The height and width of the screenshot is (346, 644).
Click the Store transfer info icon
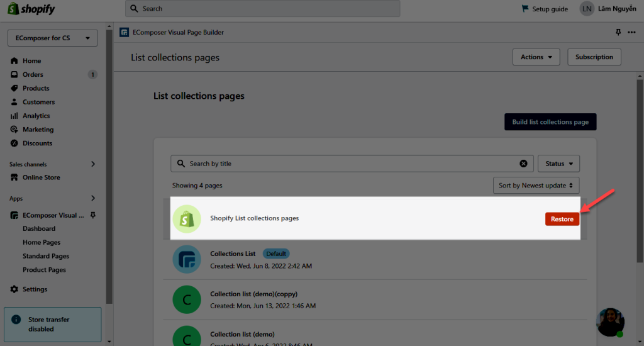click(x=16, y=320)
